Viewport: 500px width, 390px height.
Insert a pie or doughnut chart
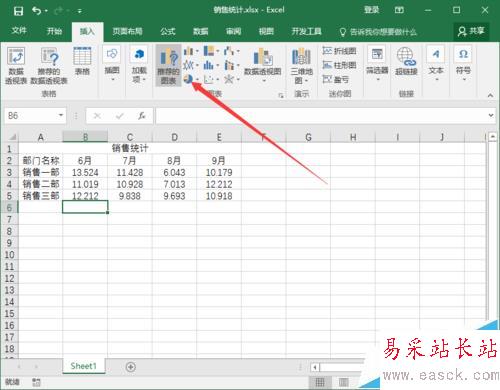tap(188, 79)
